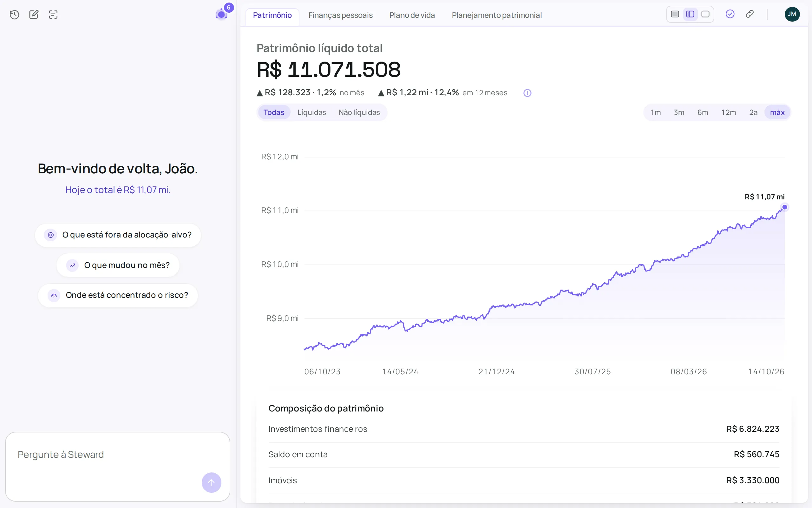Switch to chat-only layout icon
Screen dimensions: 812x508
click(675, 14)
